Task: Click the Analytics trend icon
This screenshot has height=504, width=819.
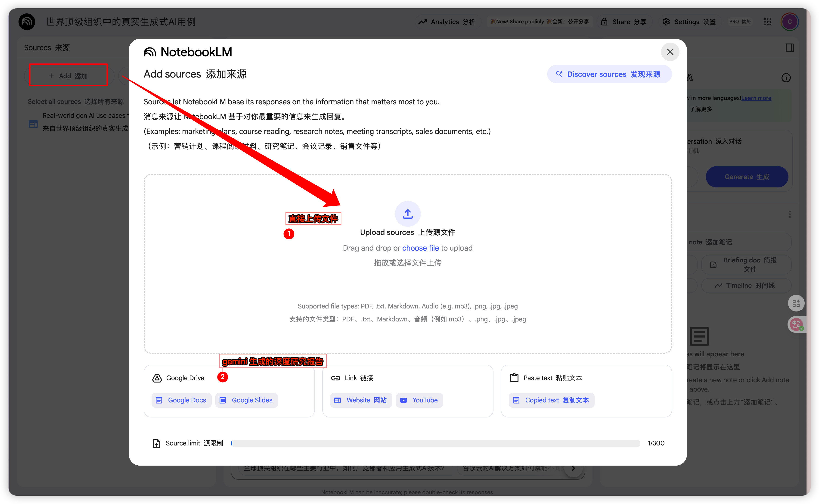Action: tap(422, 22)
